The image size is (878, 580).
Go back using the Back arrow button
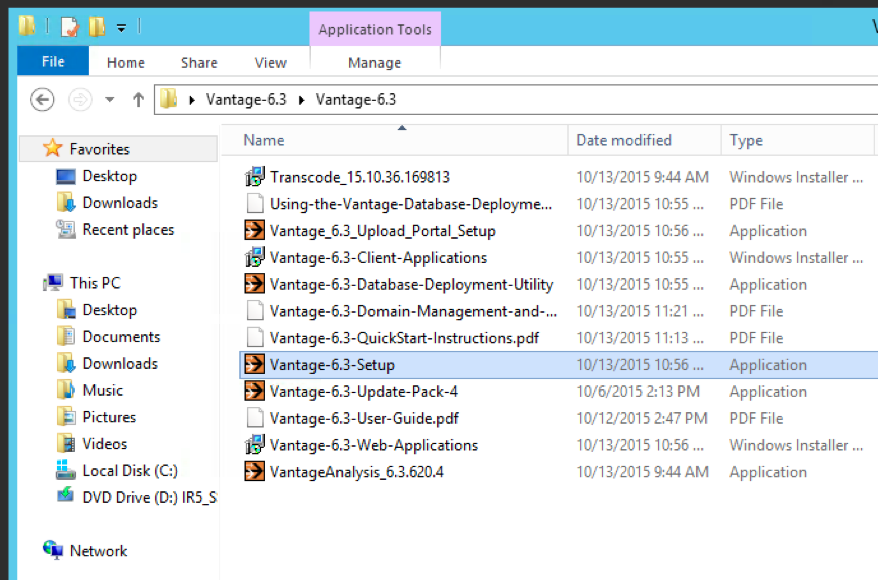(x=42, y=100)
